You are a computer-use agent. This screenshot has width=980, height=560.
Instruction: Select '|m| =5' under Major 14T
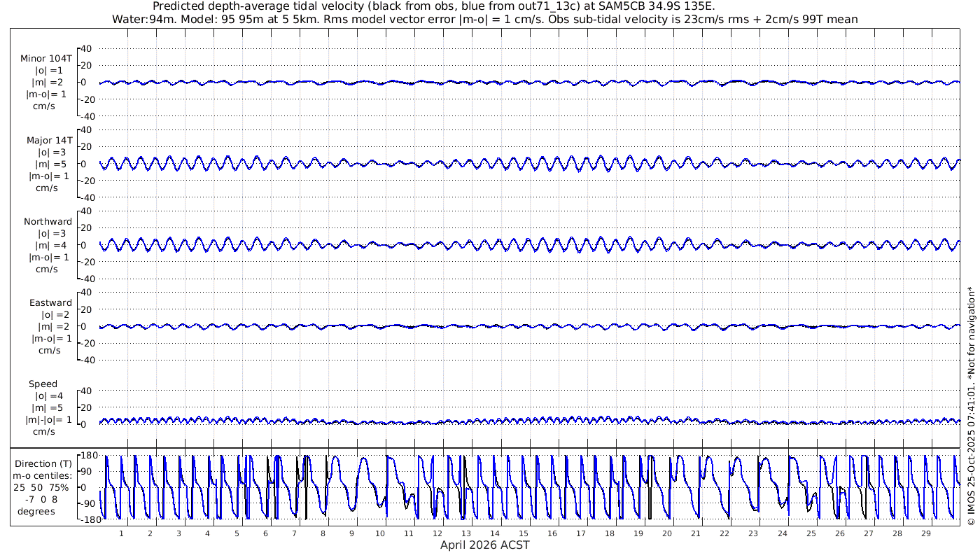coord(52,164)
